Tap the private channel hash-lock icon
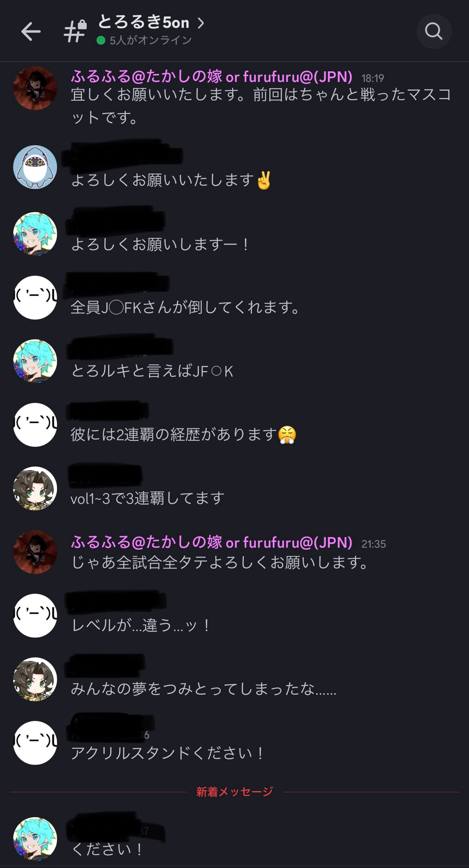Image resolution: width=469 pixels, height=868 pixels. click(76, 31)
